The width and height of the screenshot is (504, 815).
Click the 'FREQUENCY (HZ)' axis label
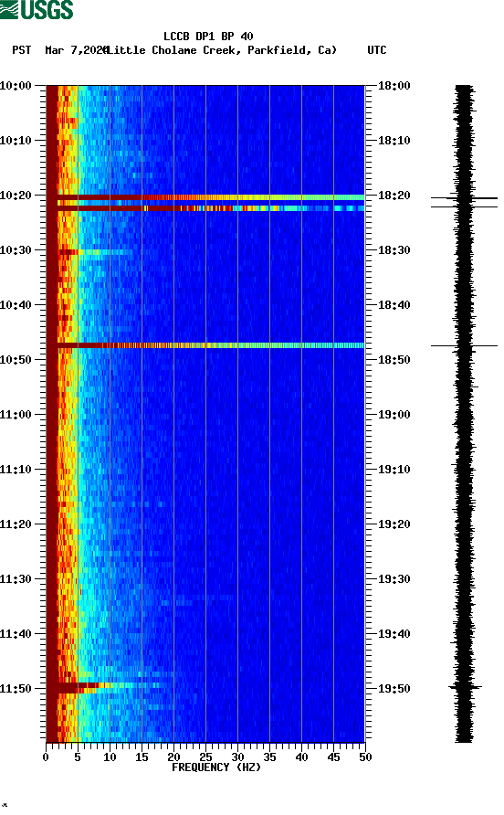pyautogui.click(x=216, y=767)
